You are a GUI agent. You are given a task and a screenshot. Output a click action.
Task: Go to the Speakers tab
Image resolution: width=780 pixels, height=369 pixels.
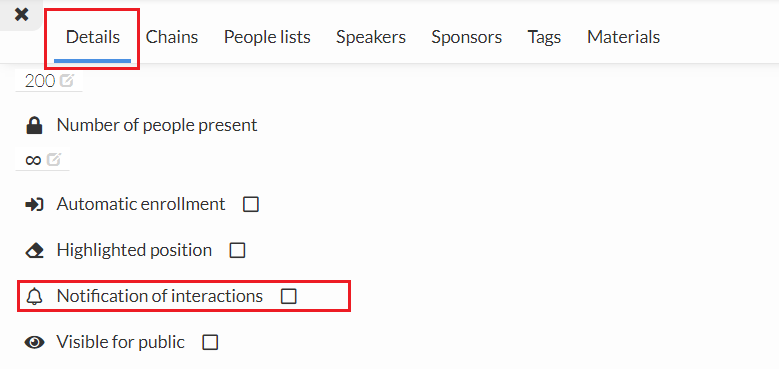(x=371, y=37)
